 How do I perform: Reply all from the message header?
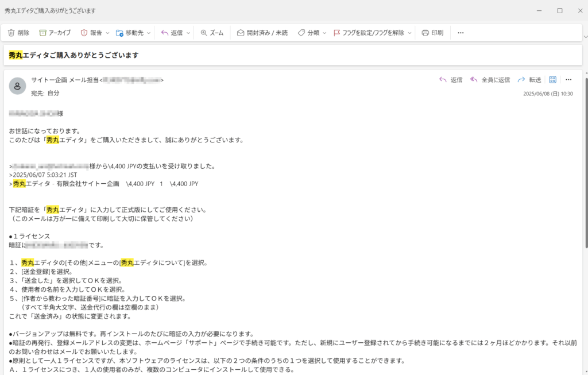click(x=490, y=80)
